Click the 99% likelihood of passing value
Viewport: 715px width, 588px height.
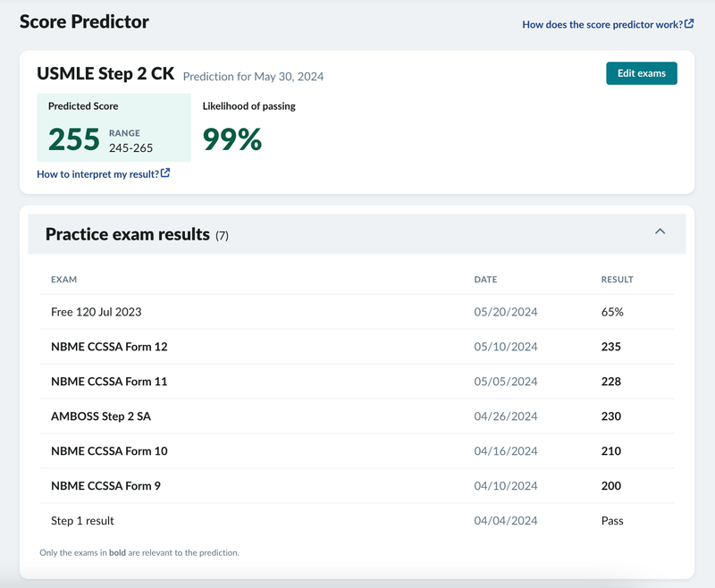pos(231,139)
